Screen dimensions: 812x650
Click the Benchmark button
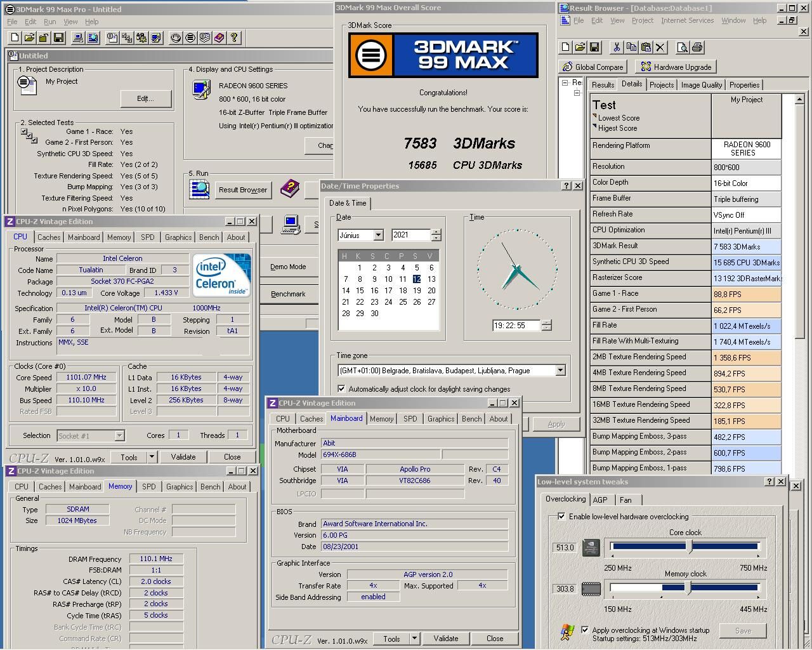point(288,294)
